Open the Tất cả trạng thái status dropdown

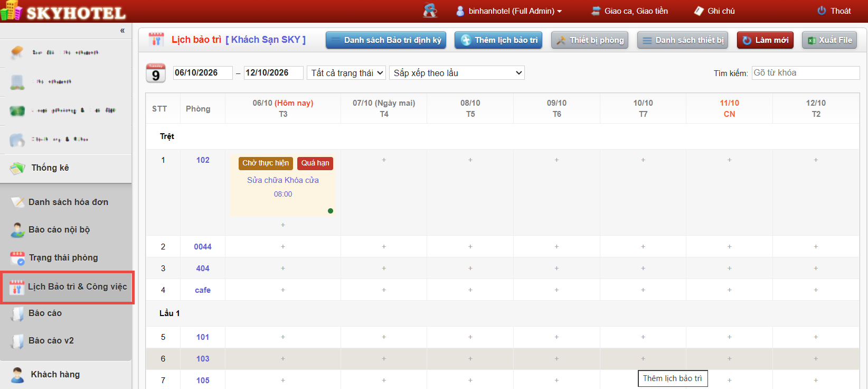[346, 73]
